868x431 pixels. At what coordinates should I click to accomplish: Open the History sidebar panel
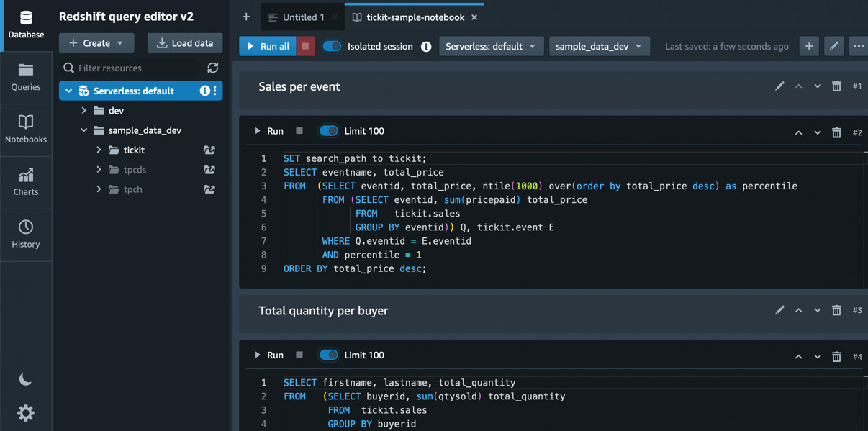click(x=26, y=235)
